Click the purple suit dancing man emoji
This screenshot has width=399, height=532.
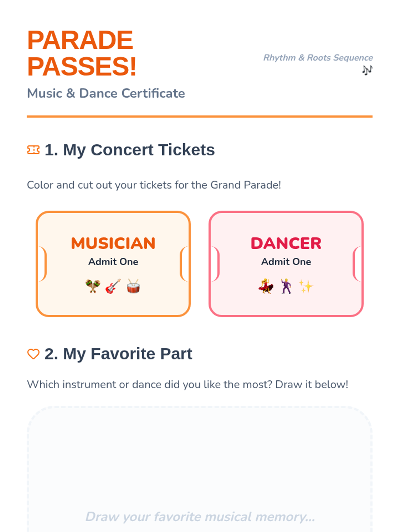click(286, 286)
